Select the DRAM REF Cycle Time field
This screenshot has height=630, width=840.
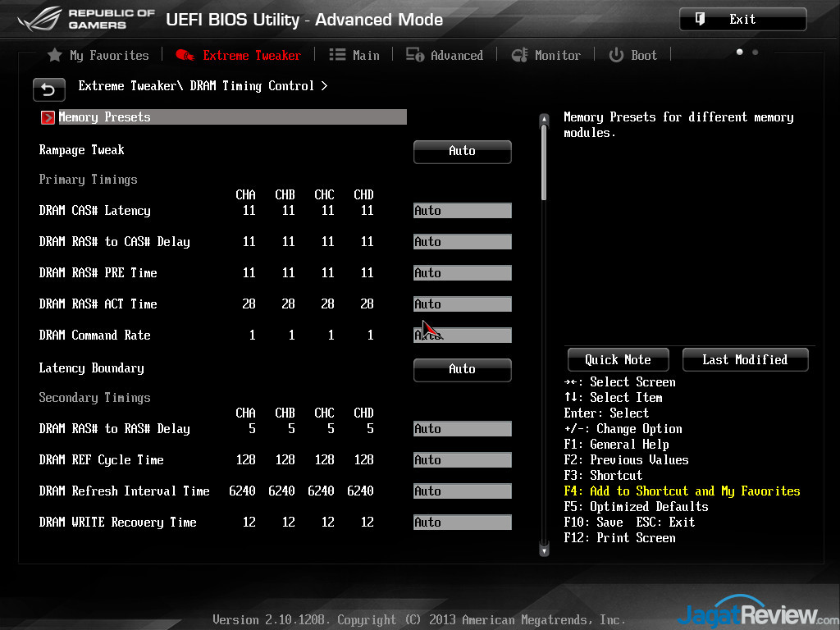point(462,460)
